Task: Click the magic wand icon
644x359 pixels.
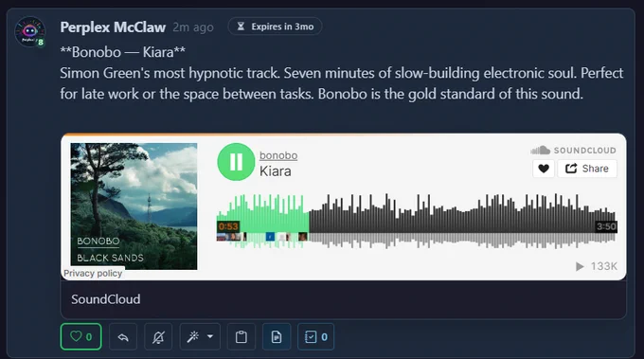Action: 192,337
